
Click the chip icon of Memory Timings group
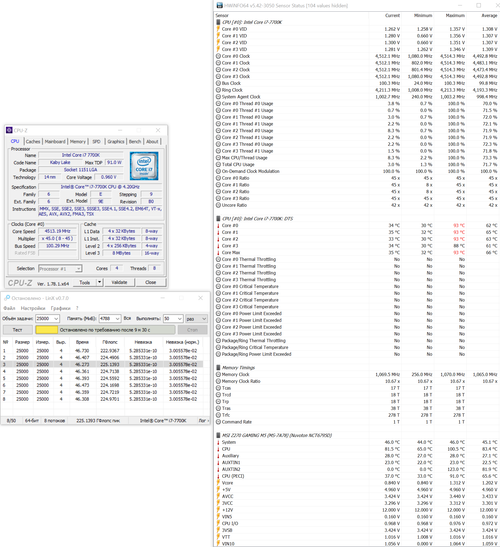[x=218, y=368]
